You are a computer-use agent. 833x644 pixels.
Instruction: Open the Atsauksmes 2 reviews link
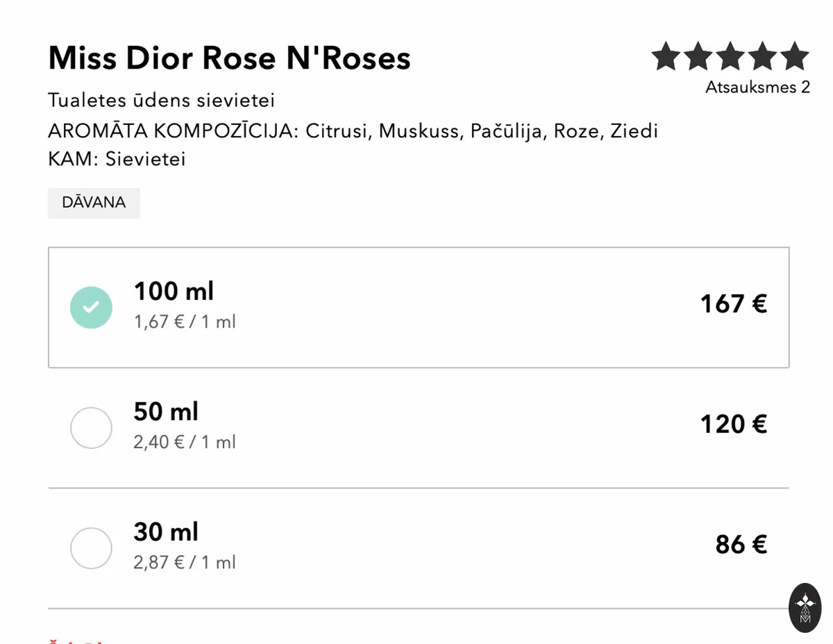point(757,87)
